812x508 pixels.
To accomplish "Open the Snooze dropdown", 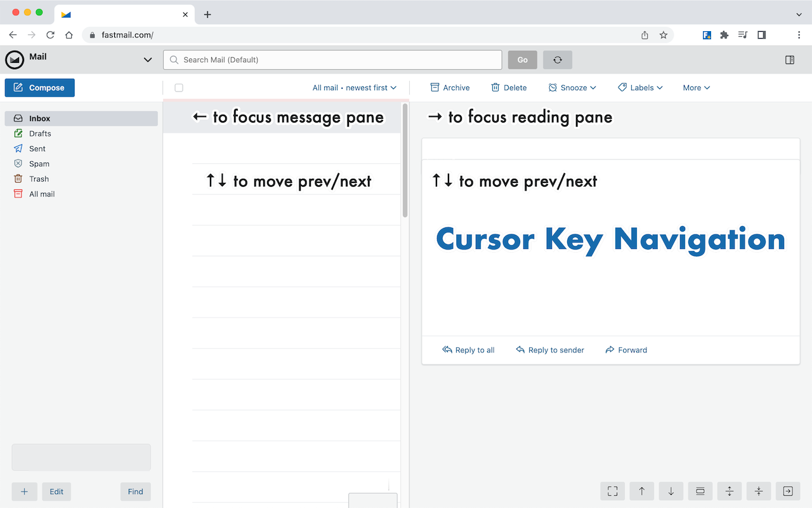I will pyautogui.click(x=572, y=87).
